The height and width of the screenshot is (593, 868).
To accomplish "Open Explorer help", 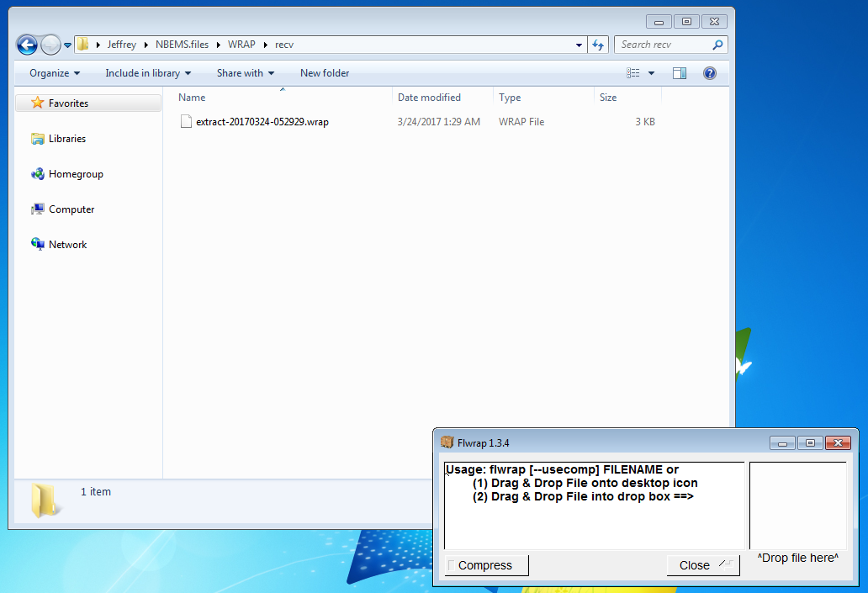I will click(x=710, y=73).
